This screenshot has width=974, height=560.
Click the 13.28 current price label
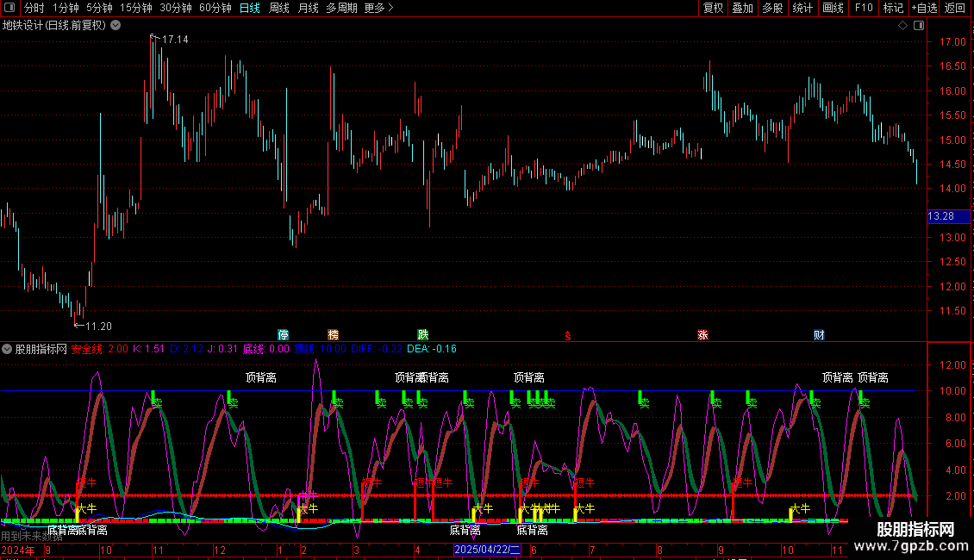940,215
